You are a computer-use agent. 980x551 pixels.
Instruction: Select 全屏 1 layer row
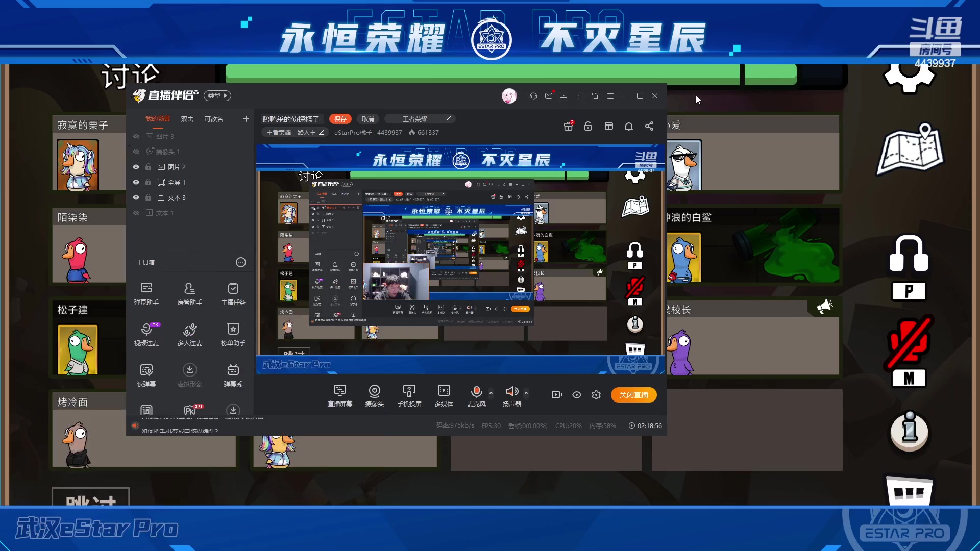190,182
